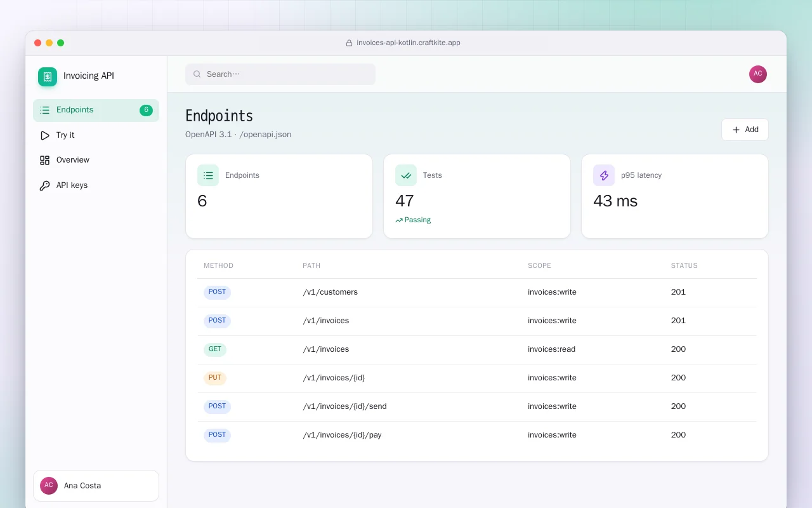Viewport: 812px width, 508px height.
Task: Click the 47 tests count
Action: [405, 201]
